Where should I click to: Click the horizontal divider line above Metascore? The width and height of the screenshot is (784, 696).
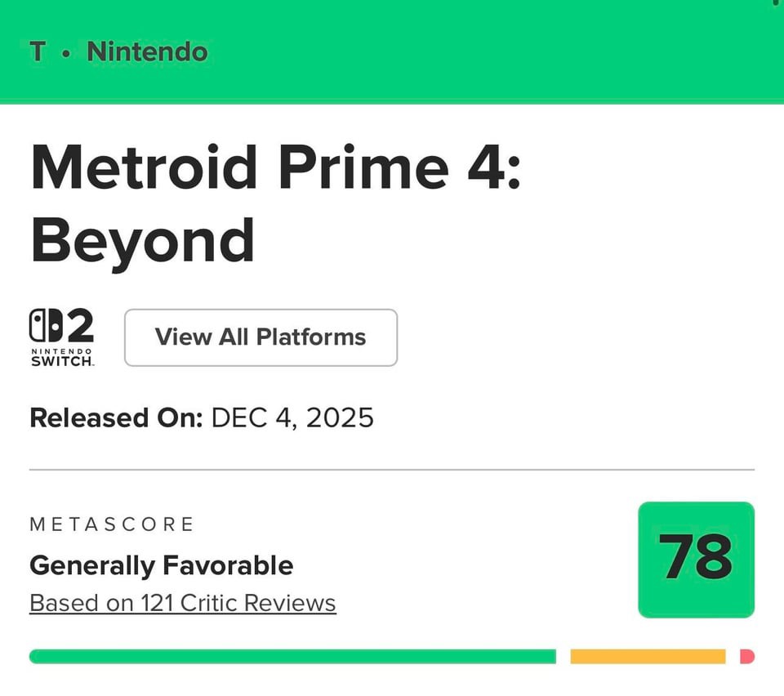pos(392,470)
